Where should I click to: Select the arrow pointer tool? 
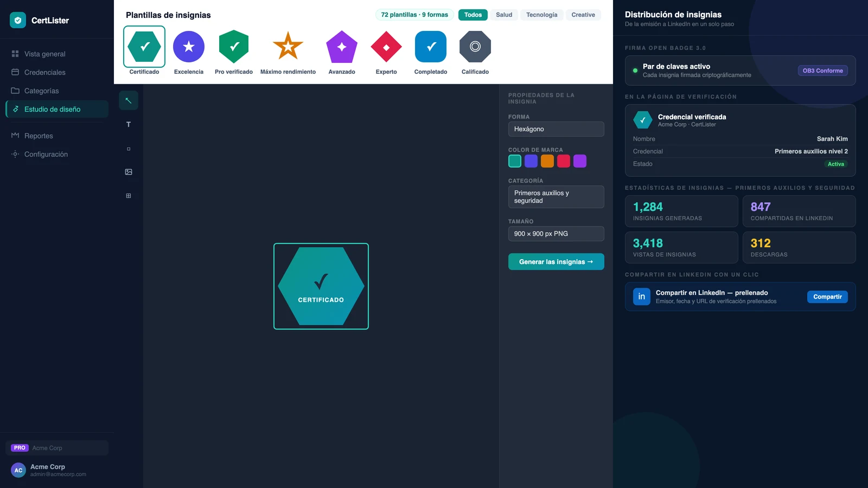tap(129, 100)
